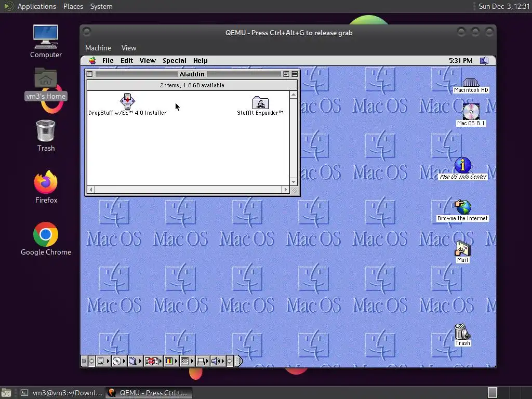Select the Mac OS 8.1 CD icon

click(471, 112)
